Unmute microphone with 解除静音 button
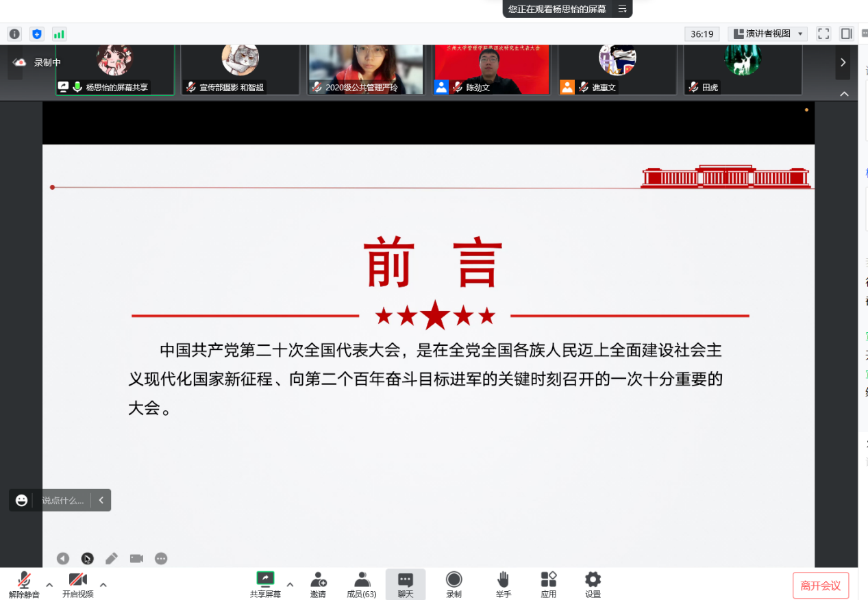Image resolution: width=868 pixels, height=600 pixels. click(24, 584)
